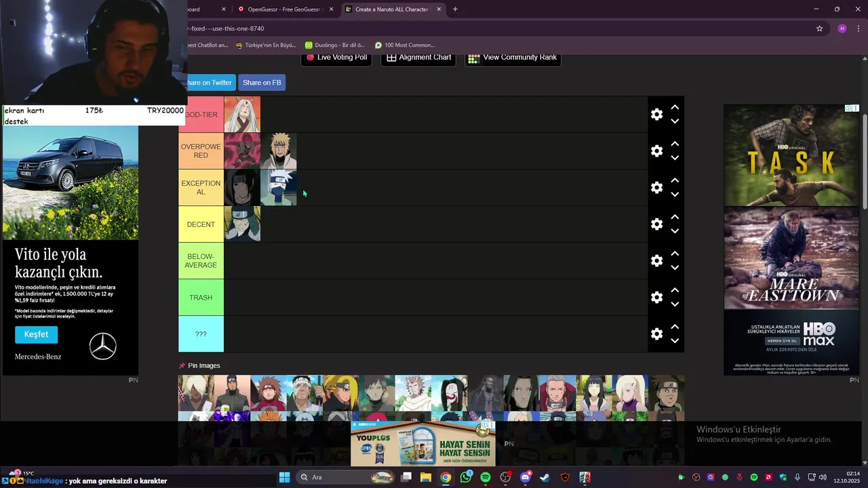
Task: Select blonde character in OVERPOWERED row
Action: [279, 151]
